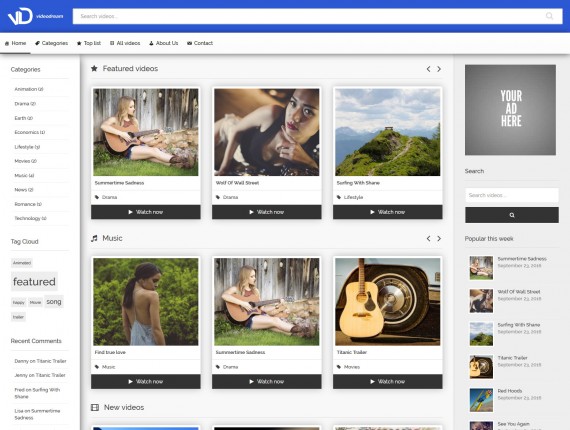
Task: Open Titanic Trailer in Popular this week
Action: click(x=513, y=358)
